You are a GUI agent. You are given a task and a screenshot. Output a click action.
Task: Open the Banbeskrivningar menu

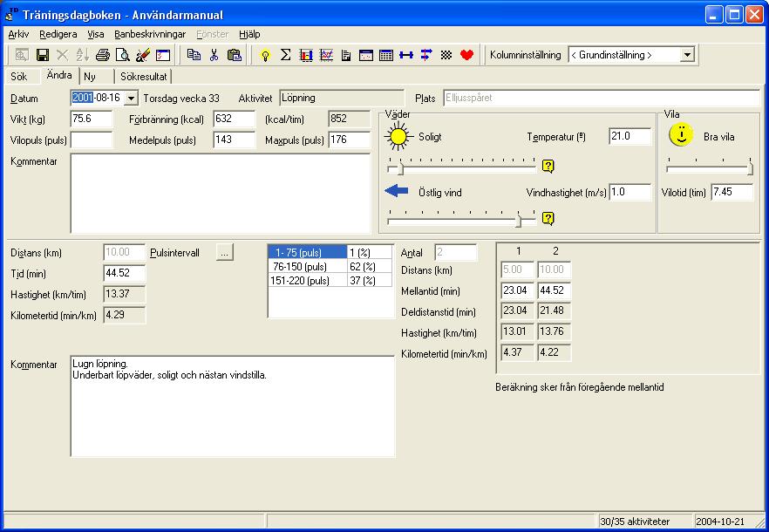[x=150, y=34]
